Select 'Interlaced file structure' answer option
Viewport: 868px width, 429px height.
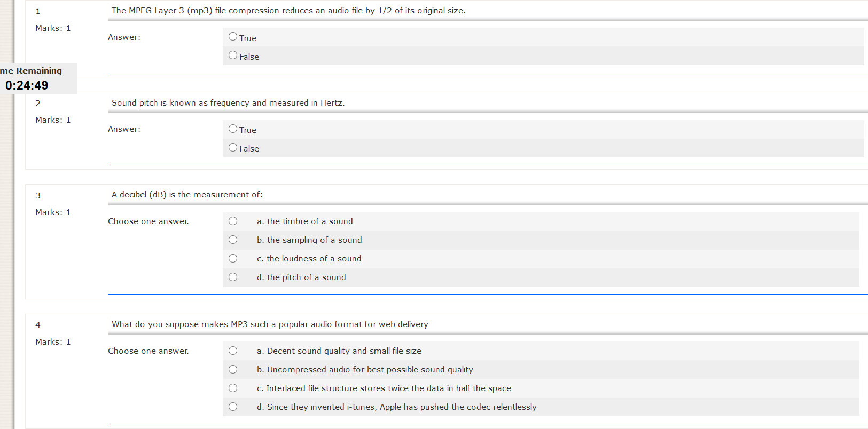pyautogui.click(x=233, y=388)
